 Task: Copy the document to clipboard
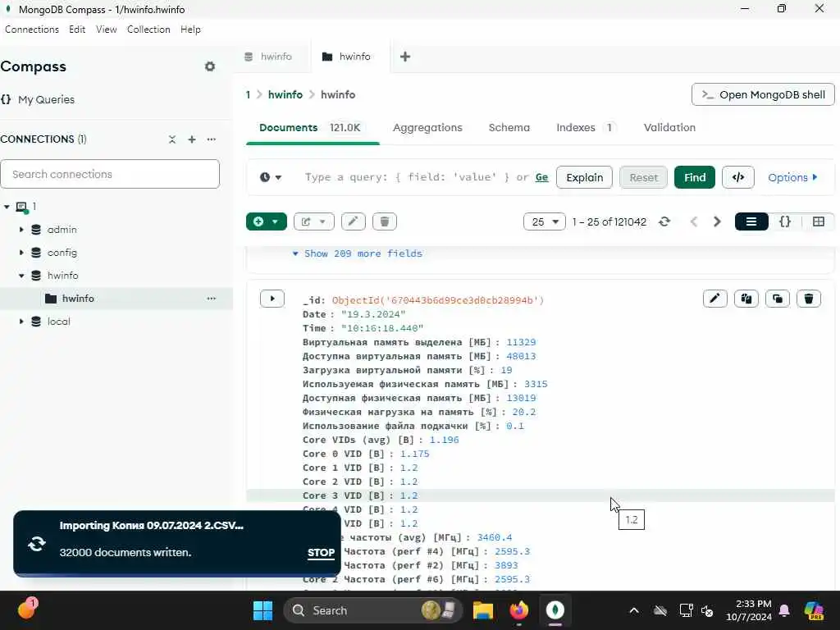pyautogui.click(x=746, y=299)
